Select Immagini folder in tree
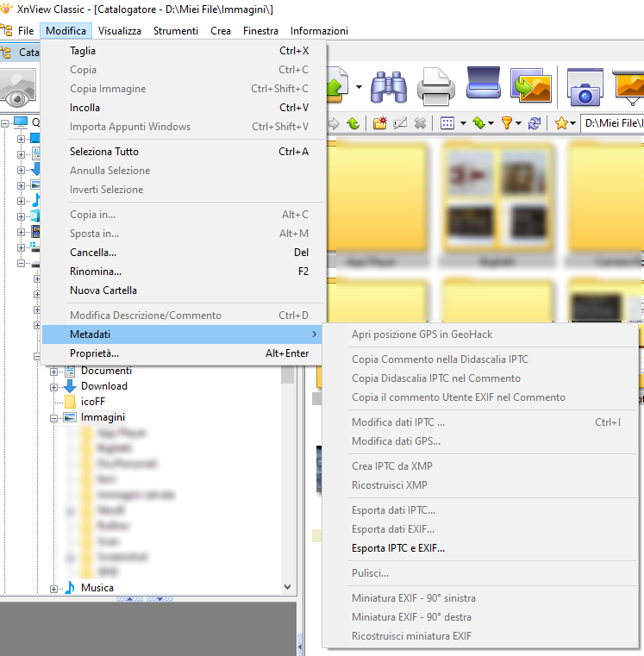 (103, 417)
